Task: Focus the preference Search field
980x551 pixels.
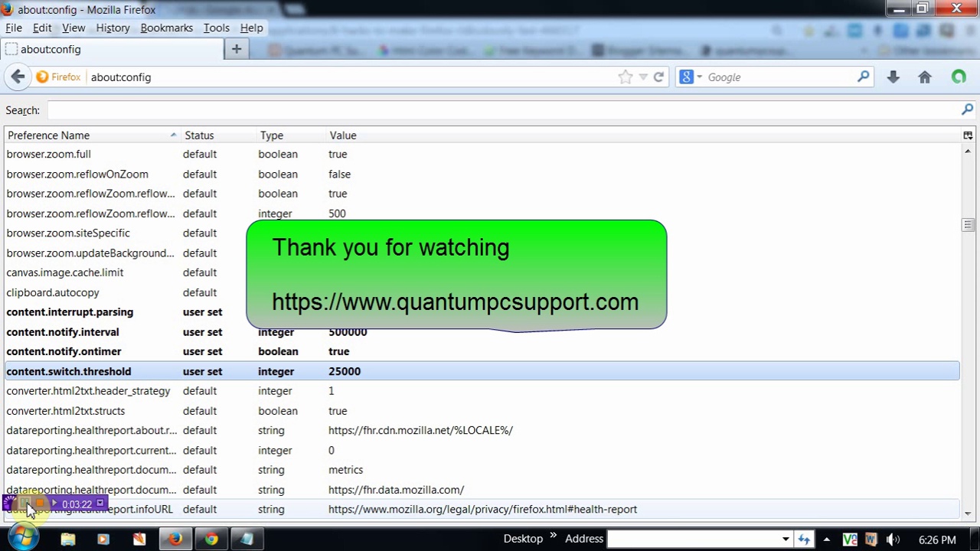Action: [x=501, y=110]
